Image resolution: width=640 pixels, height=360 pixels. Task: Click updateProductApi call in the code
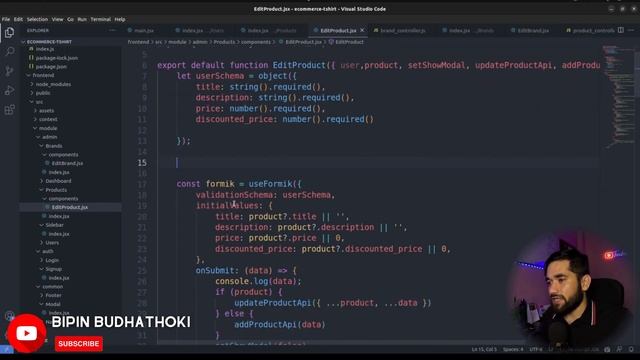pyautogui.click(x=273, y=303)
